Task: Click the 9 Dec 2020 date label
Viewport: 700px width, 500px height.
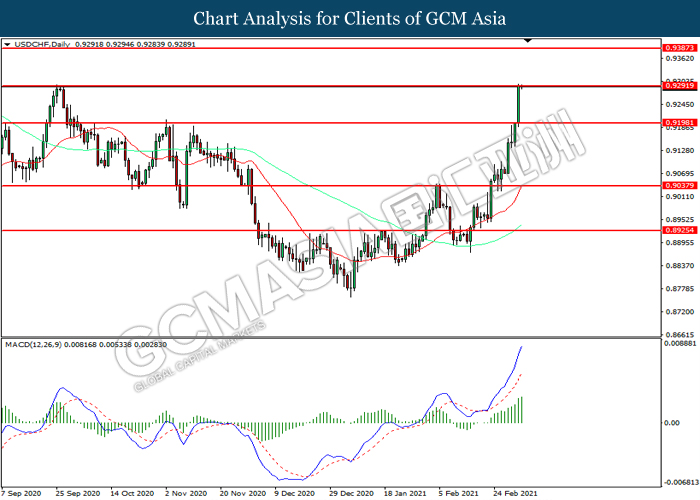Action: click(292, 493)
